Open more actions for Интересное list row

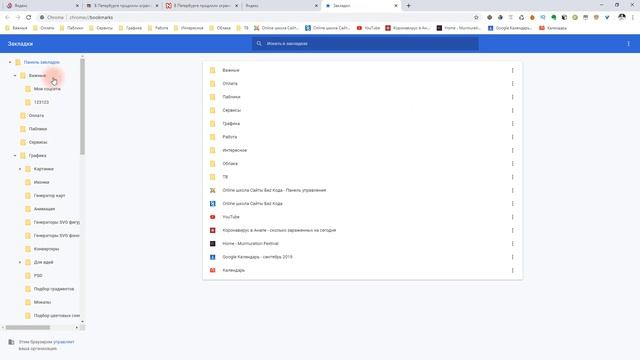tap(512, 150)
